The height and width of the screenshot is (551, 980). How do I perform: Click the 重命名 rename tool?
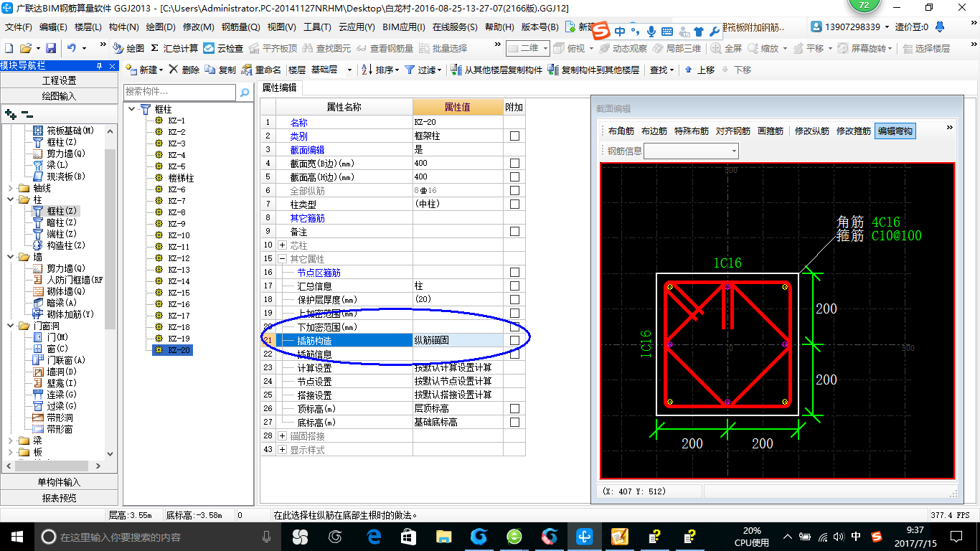(262, 70)
